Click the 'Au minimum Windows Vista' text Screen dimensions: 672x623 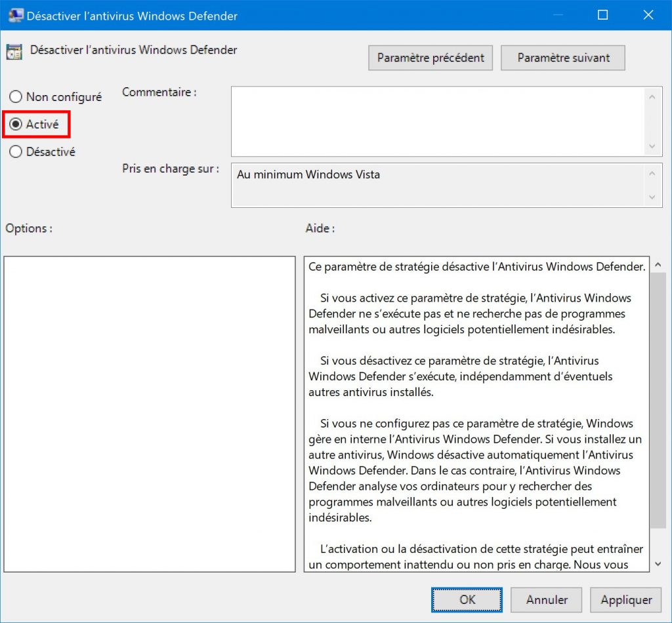pos(308,174)
